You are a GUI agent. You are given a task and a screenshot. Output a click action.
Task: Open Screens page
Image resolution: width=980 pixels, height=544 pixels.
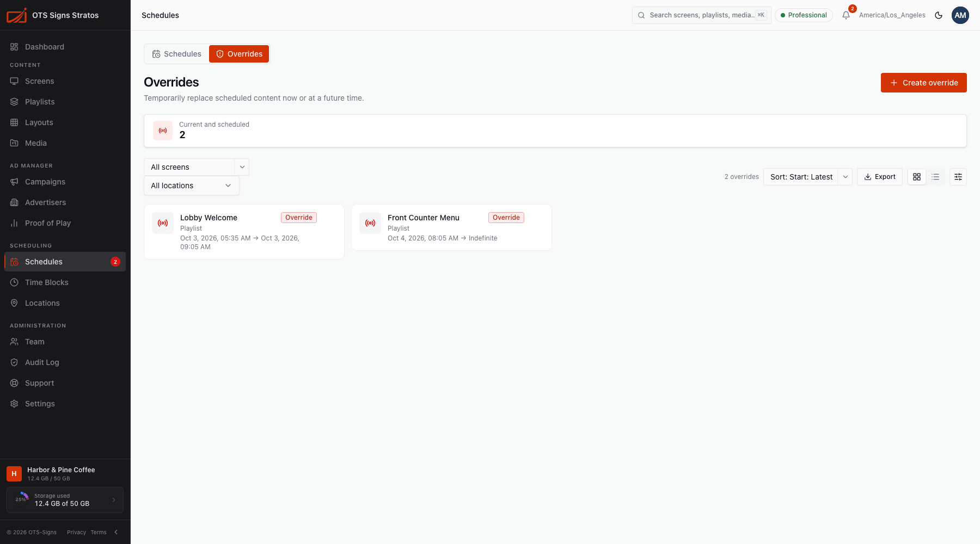[65, 81]
